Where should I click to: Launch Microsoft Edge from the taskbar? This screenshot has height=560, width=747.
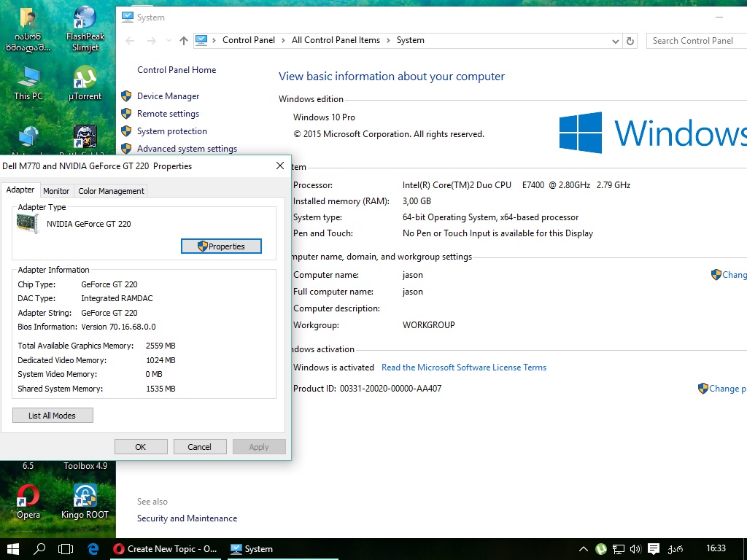pos(93,548)
